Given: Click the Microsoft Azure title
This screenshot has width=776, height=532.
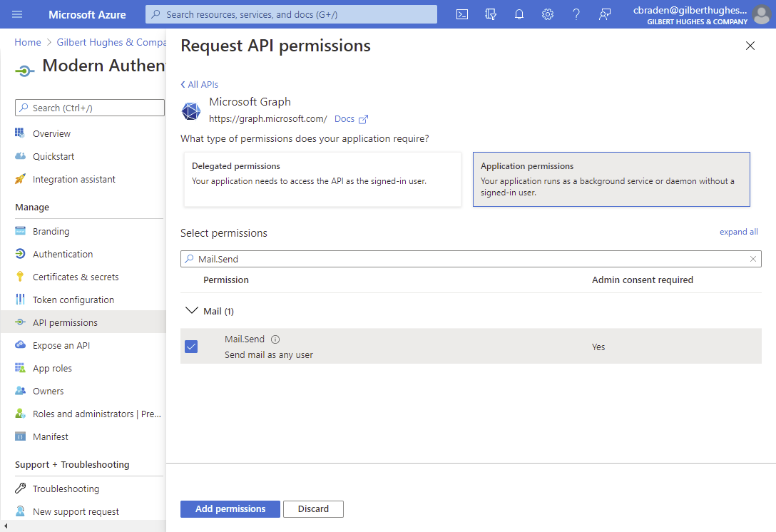Looking at the screenshot, I should (87, 14).
